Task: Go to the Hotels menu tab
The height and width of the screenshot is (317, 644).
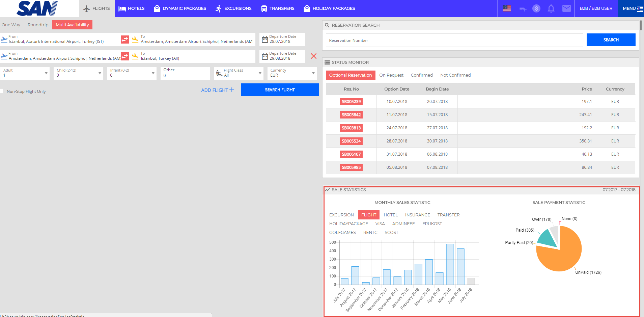Action: coord(132,8)
